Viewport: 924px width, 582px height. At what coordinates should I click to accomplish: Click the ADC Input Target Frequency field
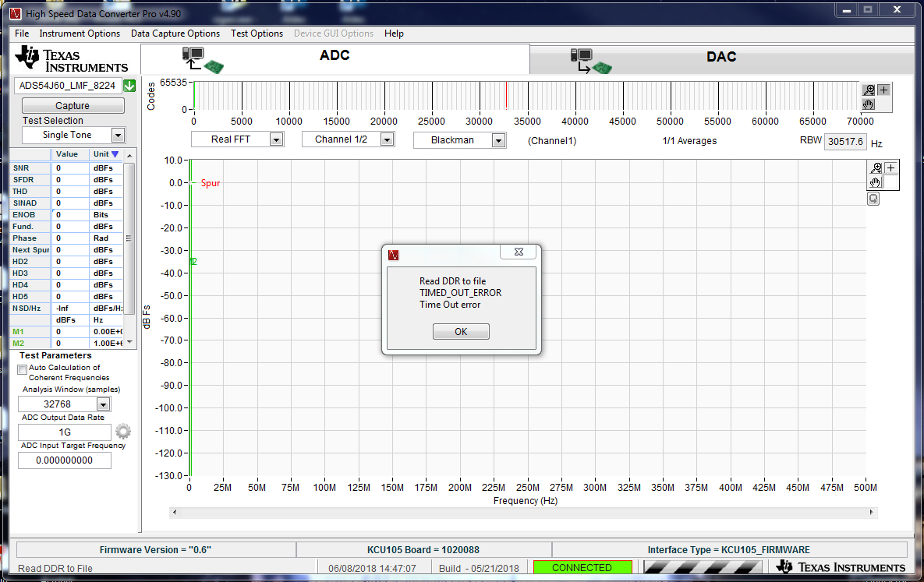tap(65, 460)
